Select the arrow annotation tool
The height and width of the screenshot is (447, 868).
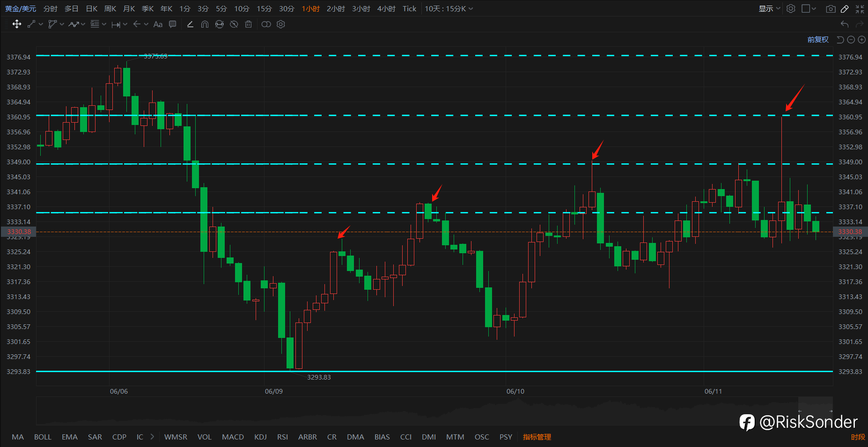pyautogui.click(x=137, y=24)
